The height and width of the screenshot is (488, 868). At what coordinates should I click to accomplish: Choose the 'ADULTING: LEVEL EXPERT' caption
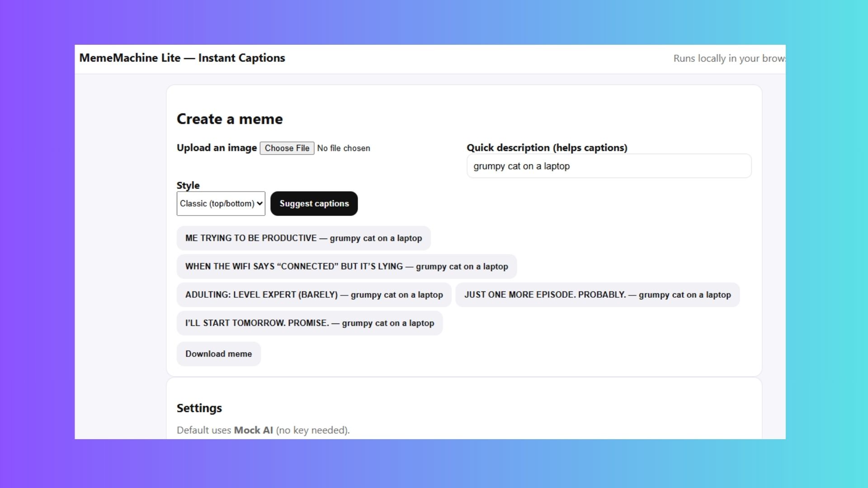click(314, 295)
